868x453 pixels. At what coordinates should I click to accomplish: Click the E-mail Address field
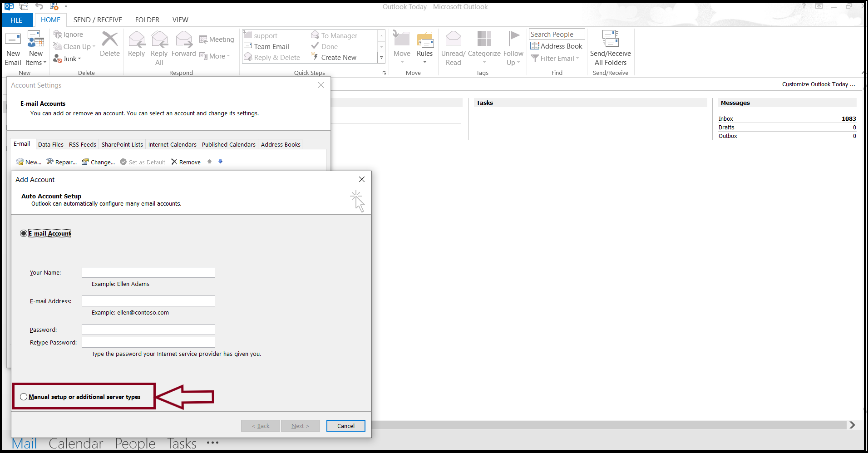point(148,301)
